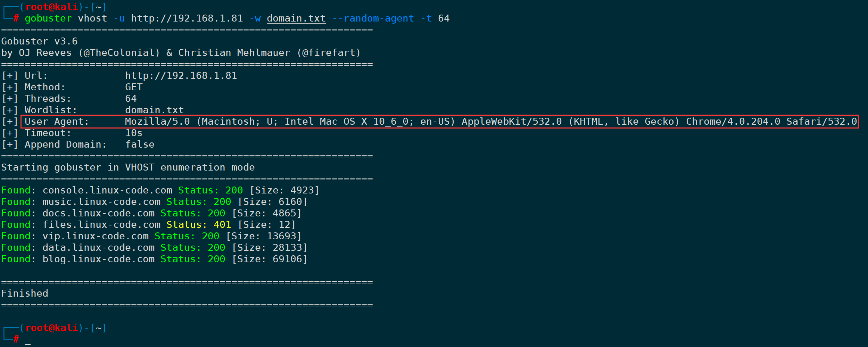
Task: Click vip.linux-code.com found host
Action: pos(96,236)
